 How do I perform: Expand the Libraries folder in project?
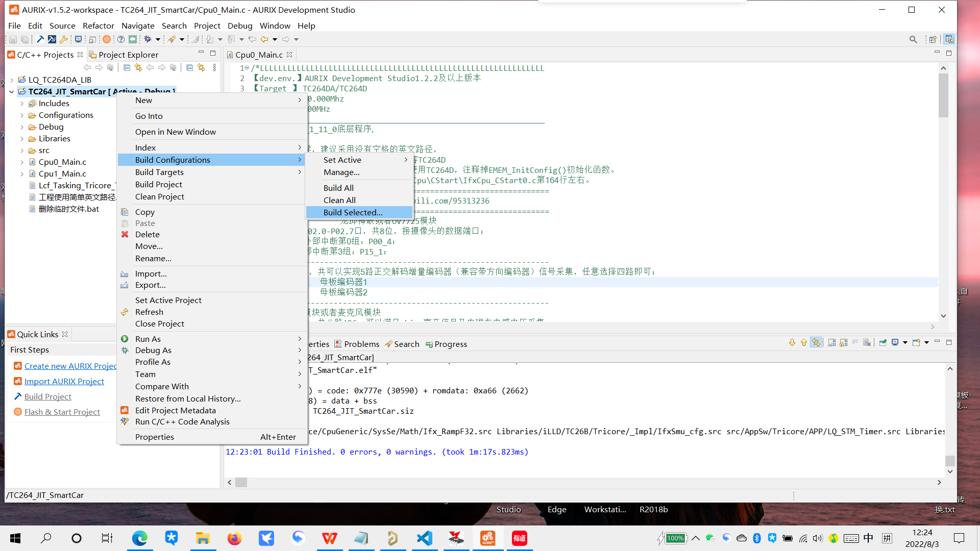(23, 139)
